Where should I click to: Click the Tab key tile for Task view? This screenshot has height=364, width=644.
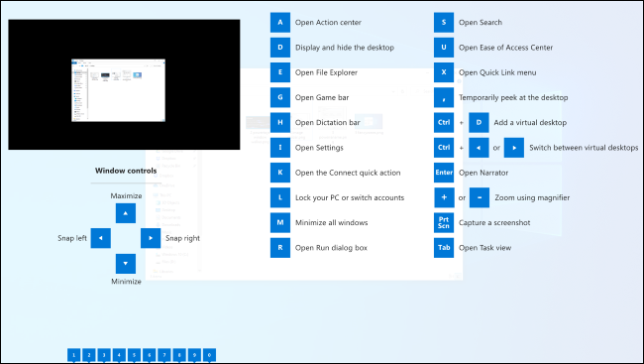click(x=444, y=248)
